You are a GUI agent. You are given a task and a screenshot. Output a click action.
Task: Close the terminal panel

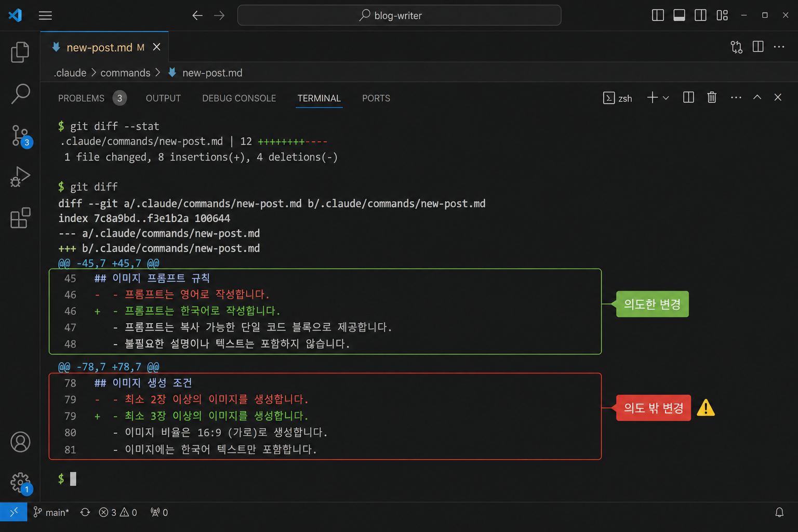click(778, 97)
